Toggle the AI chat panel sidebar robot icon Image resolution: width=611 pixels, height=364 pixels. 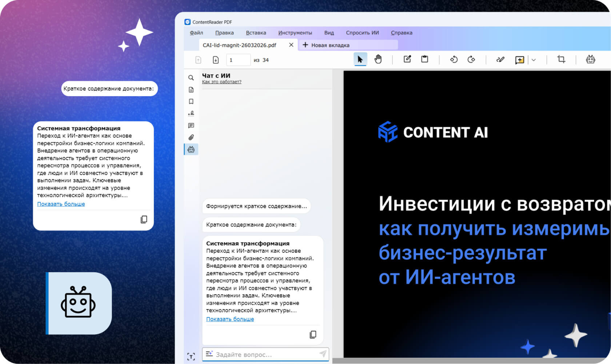pyautogui.click(x=191, y=149)
